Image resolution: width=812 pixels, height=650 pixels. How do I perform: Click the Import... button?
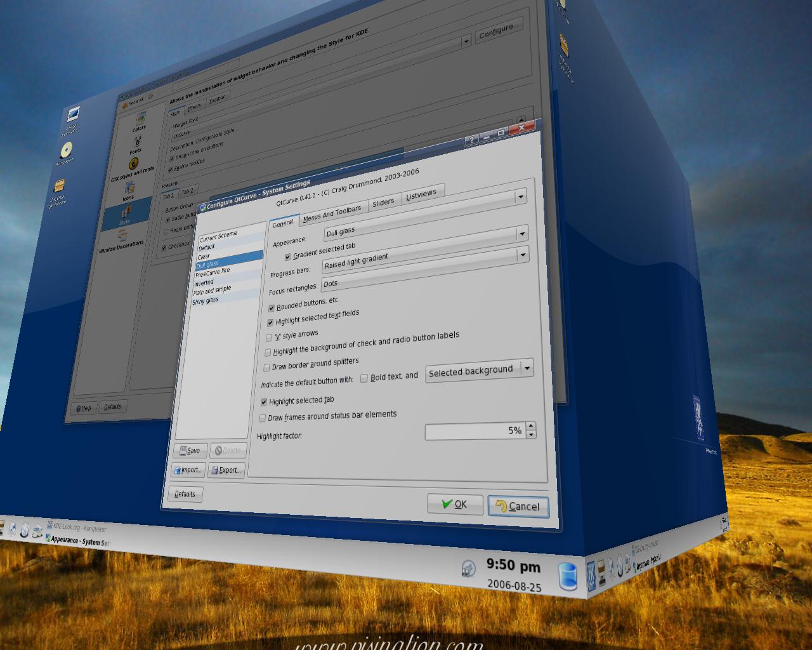[188, 470]
